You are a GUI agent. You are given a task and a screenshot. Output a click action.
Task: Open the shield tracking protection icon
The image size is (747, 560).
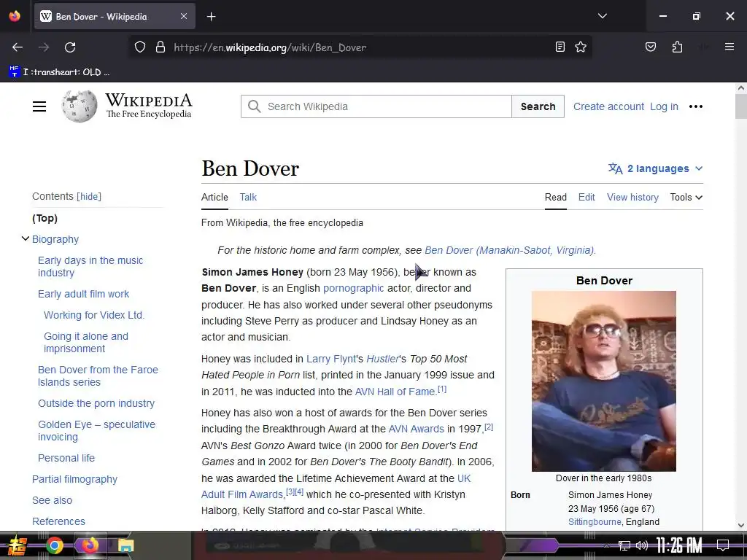(139, 47)
